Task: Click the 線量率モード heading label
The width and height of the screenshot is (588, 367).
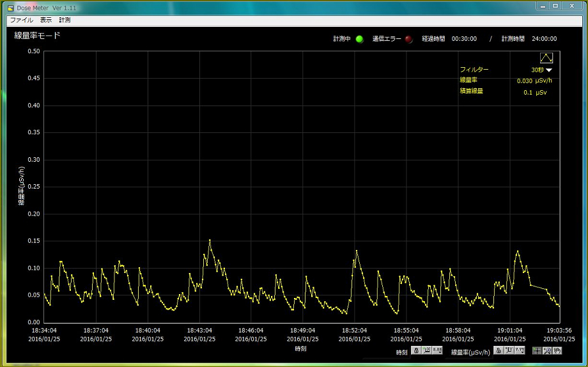Action: pyautogui.click(x=37, y=36)
